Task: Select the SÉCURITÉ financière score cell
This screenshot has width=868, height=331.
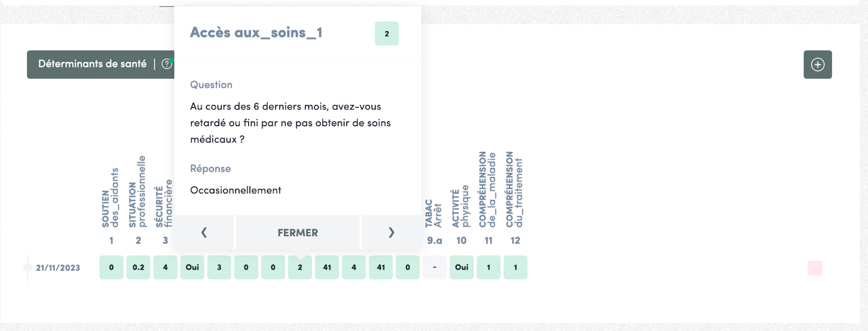Action: click(x=165, y=267)
